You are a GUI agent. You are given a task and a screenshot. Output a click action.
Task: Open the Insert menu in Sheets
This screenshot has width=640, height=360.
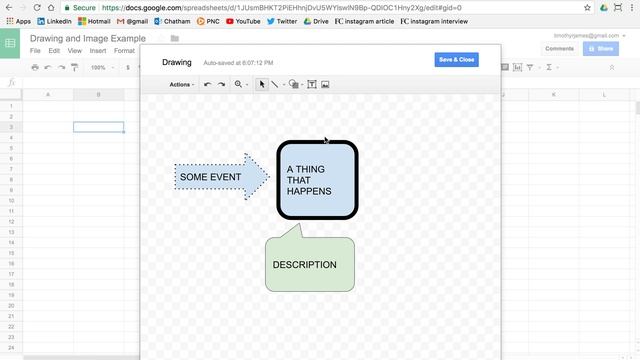click(98, 51)
